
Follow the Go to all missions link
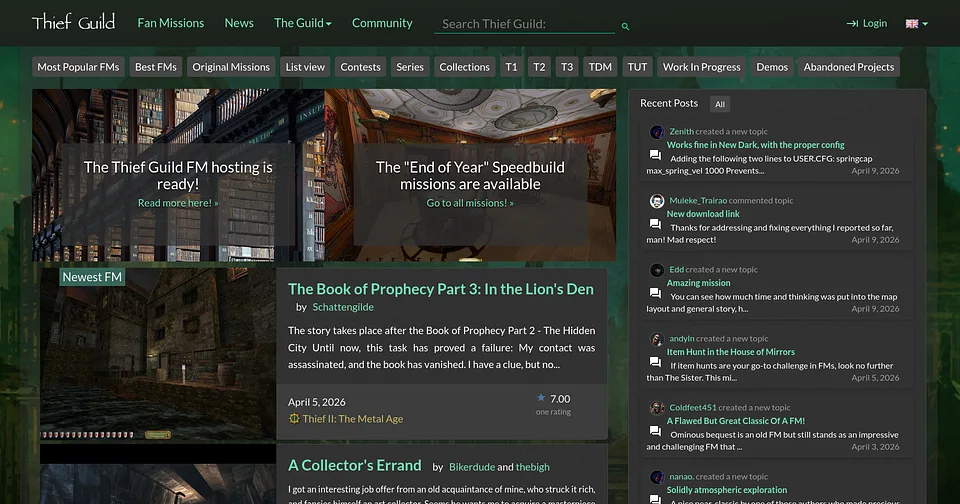pos(470,203)
